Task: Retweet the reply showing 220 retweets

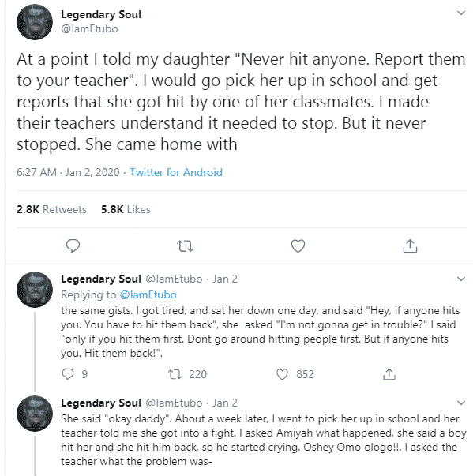Action: (175, 374)
